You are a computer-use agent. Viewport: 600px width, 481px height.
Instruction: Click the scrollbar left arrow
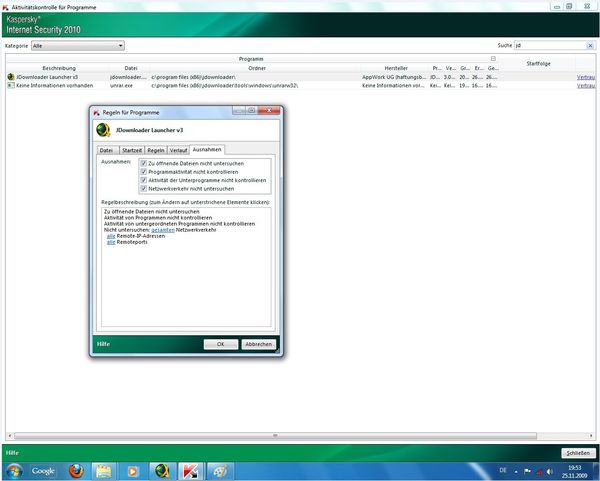tap(10, 436)
